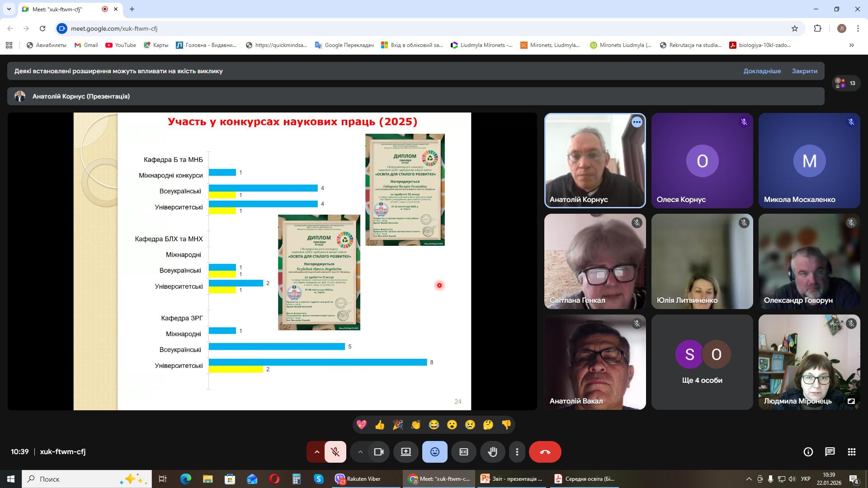
Task: Open the Gmail bookmark
Action: point(86,45)
